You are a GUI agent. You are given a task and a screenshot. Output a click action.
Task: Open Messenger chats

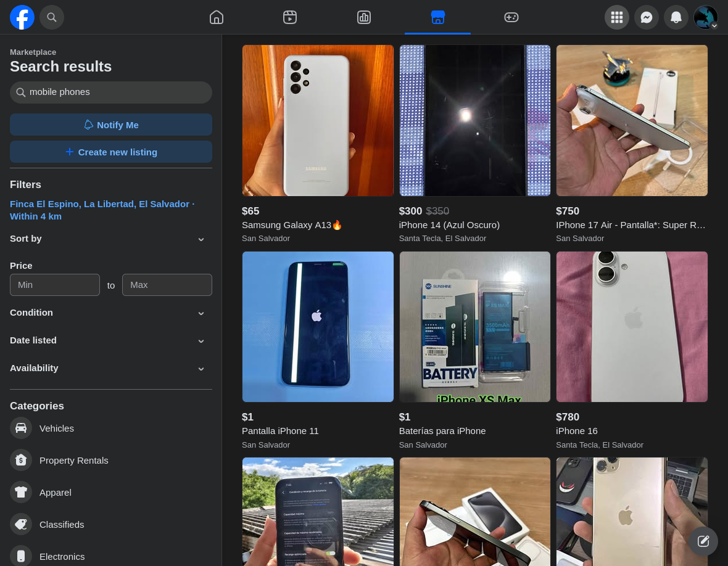click(647, 17)
